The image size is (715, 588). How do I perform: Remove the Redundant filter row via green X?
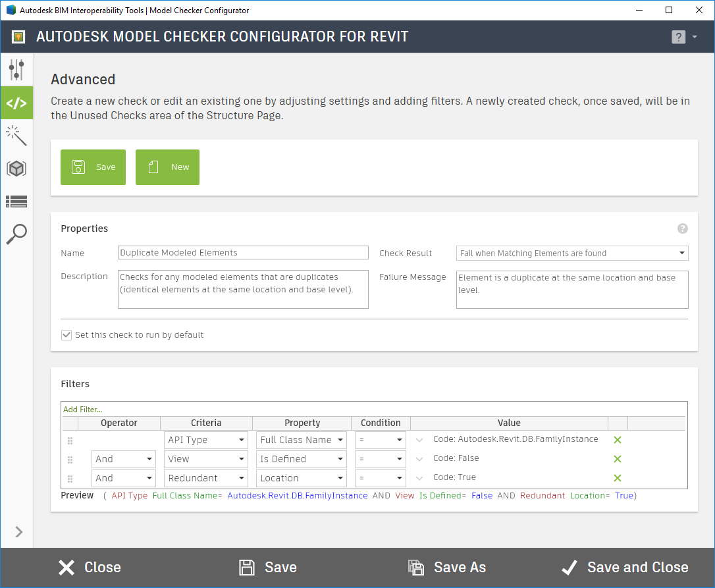click(x=617, y=477)
